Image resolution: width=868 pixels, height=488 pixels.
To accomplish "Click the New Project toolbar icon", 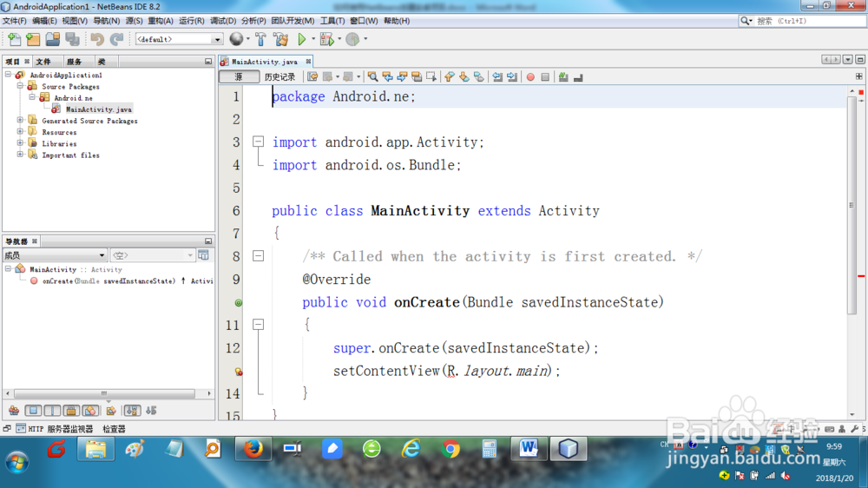I will point(33,39).
